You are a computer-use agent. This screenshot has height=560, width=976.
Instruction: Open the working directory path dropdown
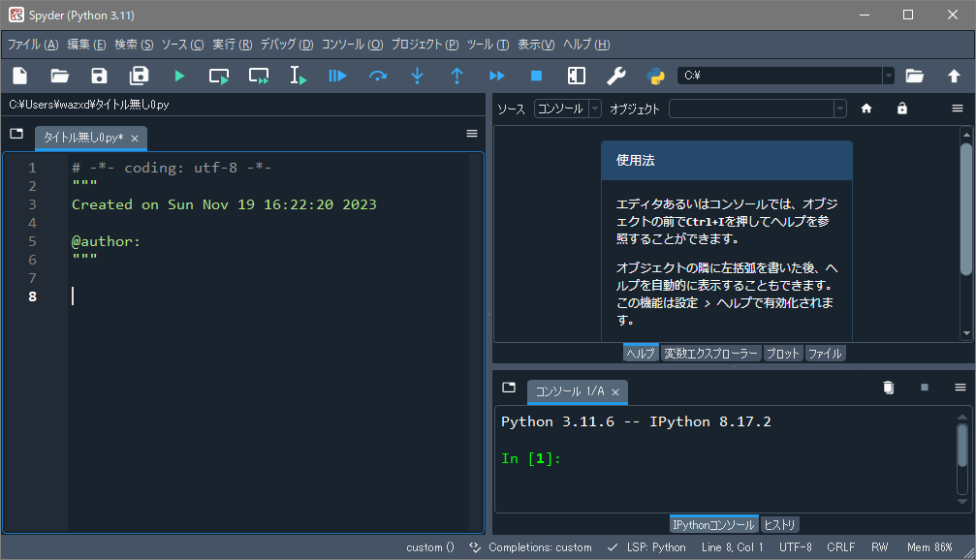888,76
